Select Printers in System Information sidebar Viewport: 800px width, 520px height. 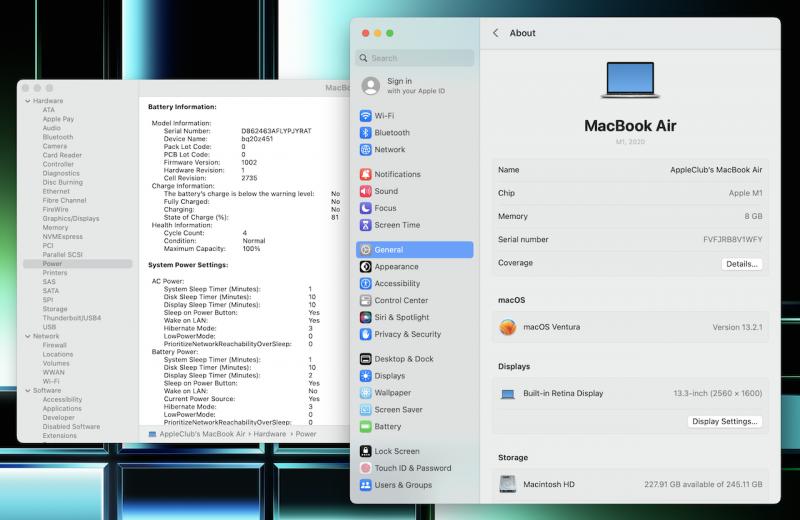pyautogui.click(x=55, y=273)
